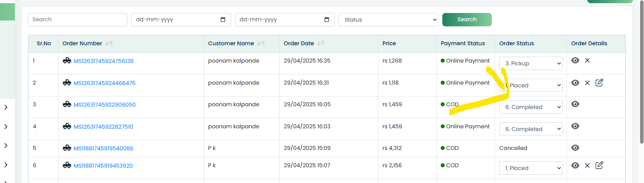Open order link MS12631745924756138
The height and width of the screenshot is (183, 644).
104,61
